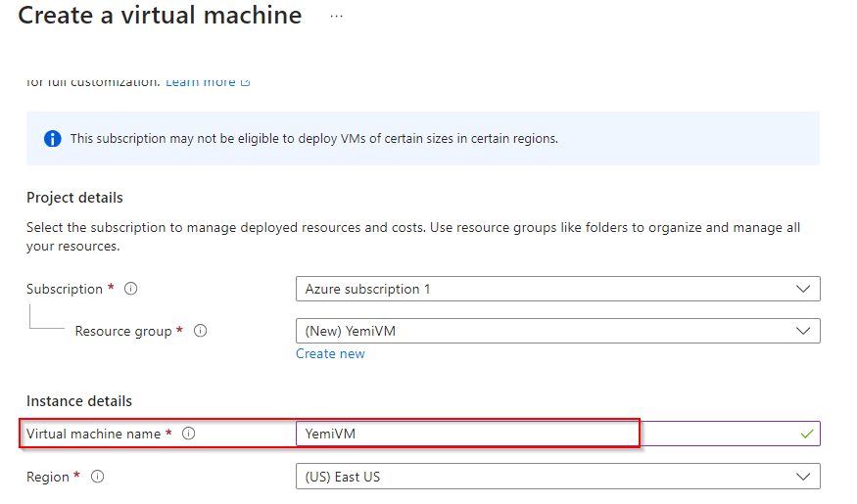Click the info icon next to Subscription
The image size is (857, 504).
tap(130, 289)
